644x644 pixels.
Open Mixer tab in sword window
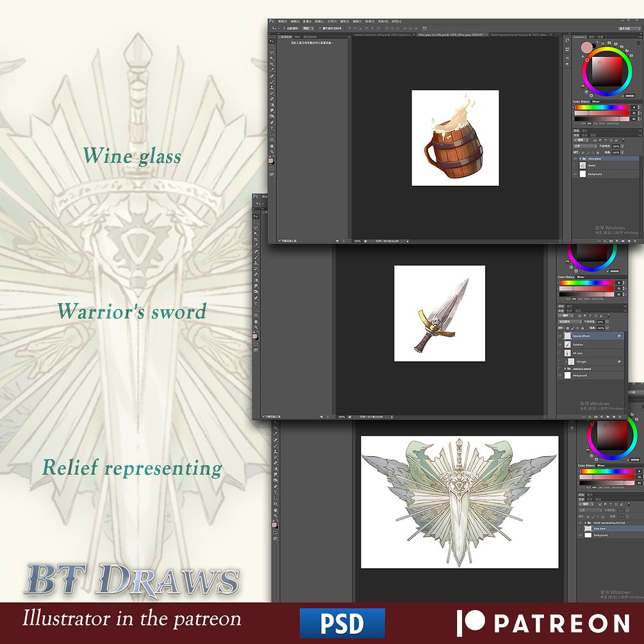pos(581,277)
